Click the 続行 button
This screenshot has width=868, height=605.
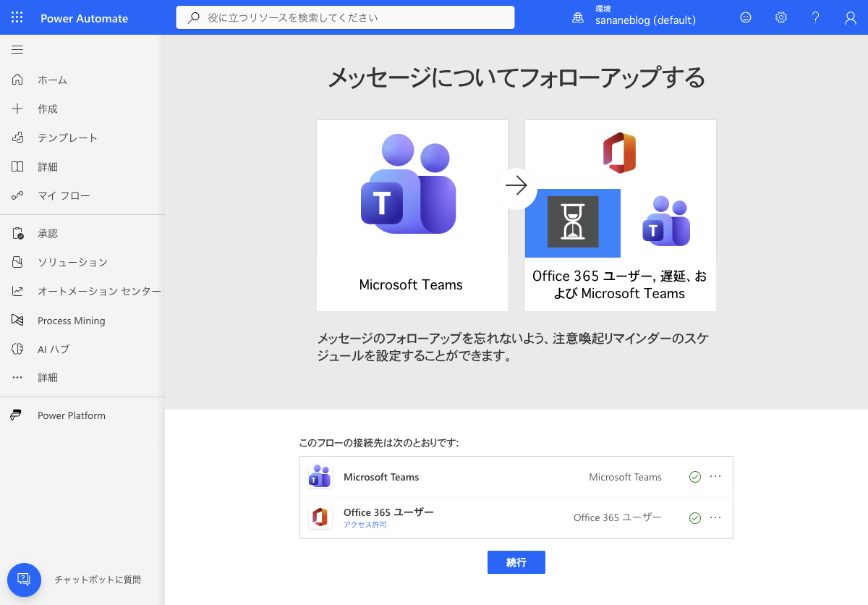(x=516, y=562)
